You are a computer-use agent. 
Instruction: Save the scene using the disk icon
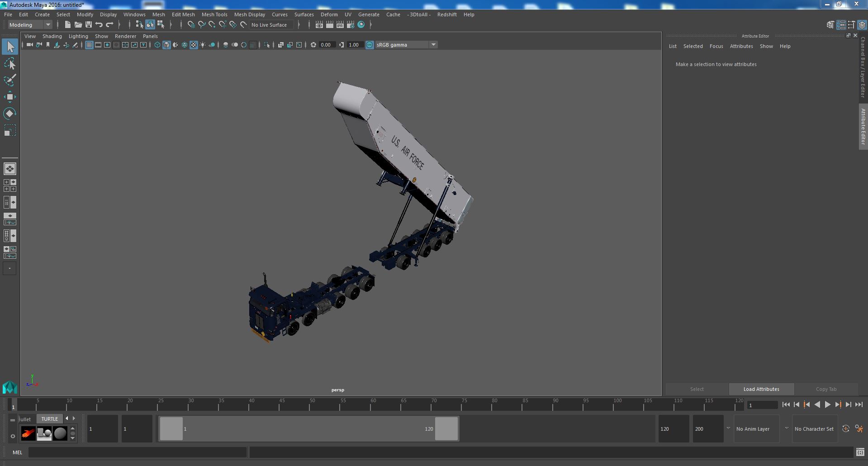(x=89, y=25)
